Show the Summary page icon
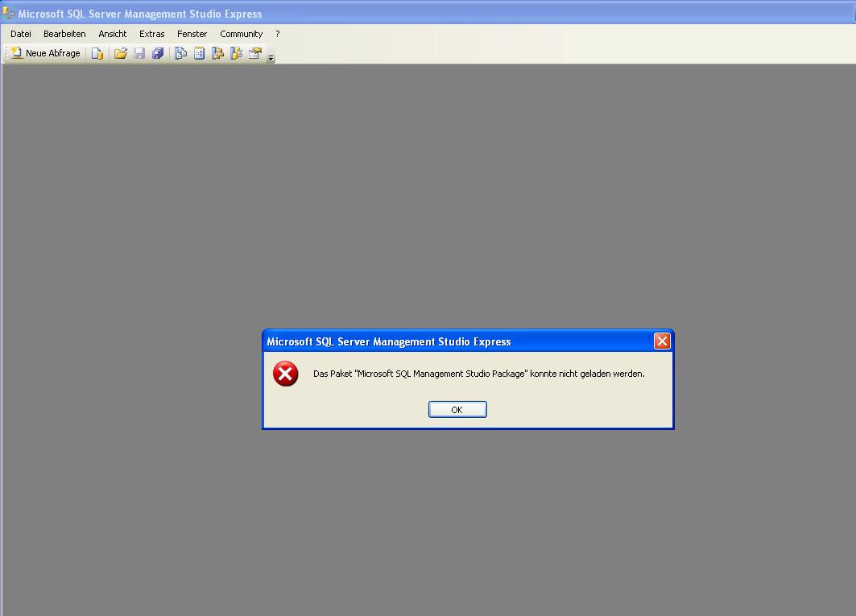 coord(199,53)
